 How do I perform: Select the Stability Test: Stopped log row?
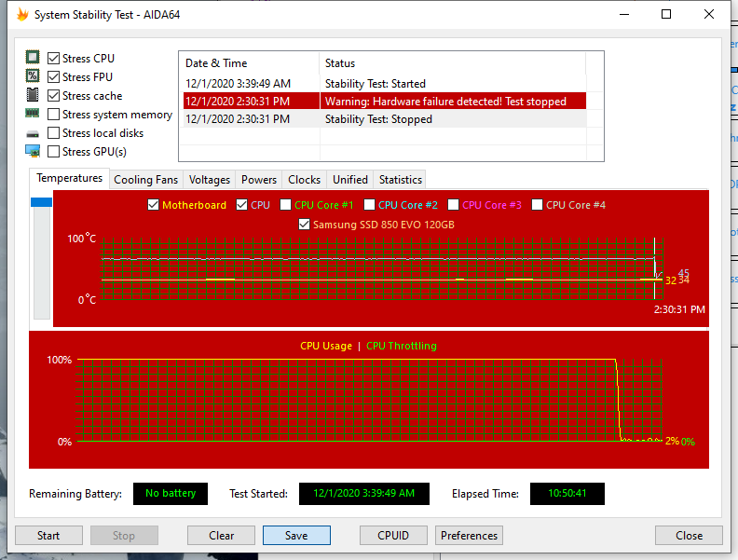tap(385, 119)
